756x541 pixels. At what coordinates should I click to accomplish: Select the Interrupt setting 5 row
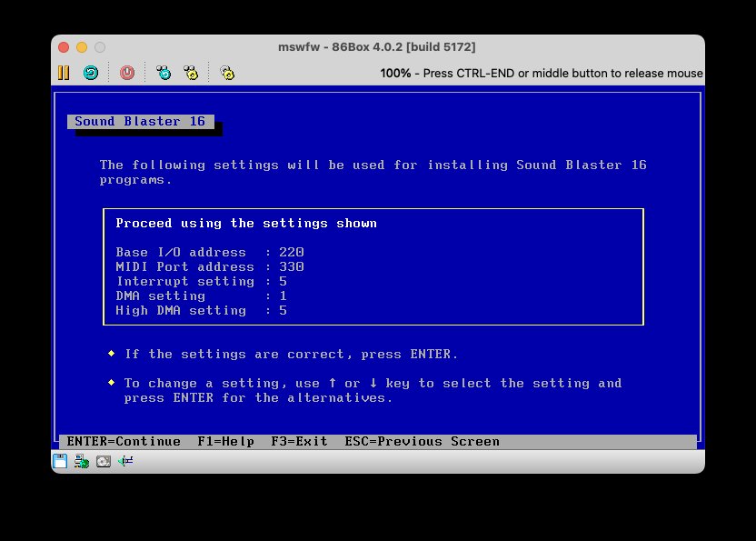pyautogui.click(x=202, y=281)
